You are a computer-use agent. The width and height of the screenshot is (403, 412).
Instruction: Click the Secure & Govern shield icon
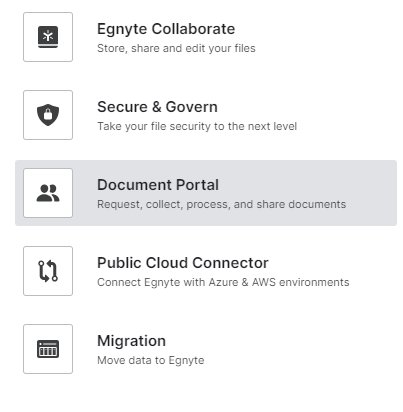pyautogui.click(x=48, y=115)
